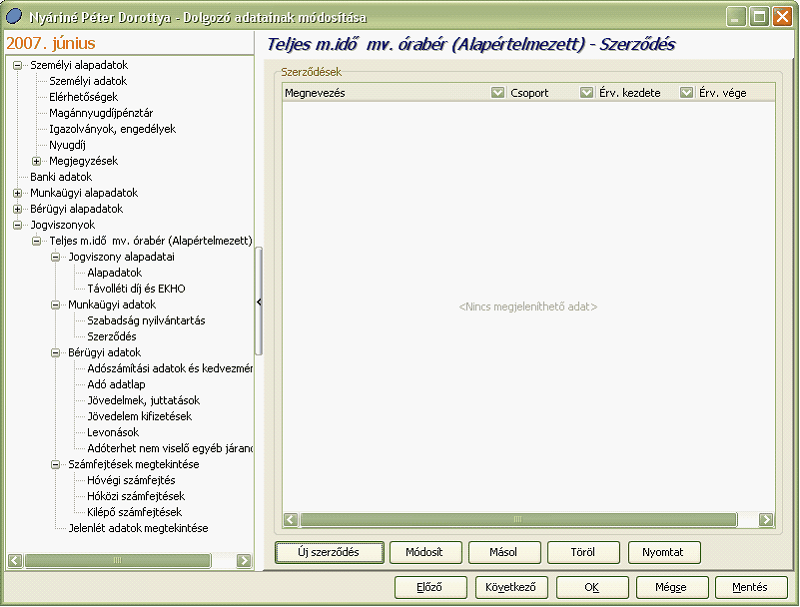Open Levonások in the tree
Image resolution: width=800 pixels, height=607 pixels.
(113, 433)
